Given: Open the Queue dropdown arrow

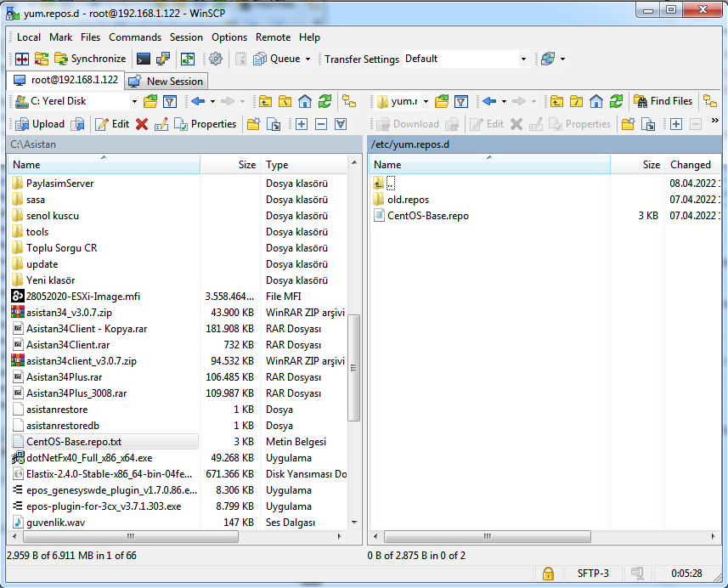Looking at the screenshot, I should click(x=308, y=59).
